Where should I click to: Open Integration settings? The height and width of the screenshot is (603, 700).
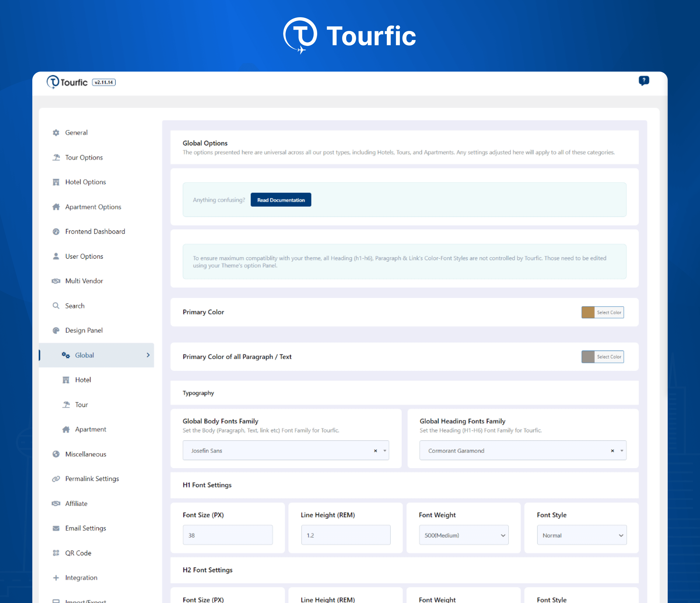click(x=81, y=578)
